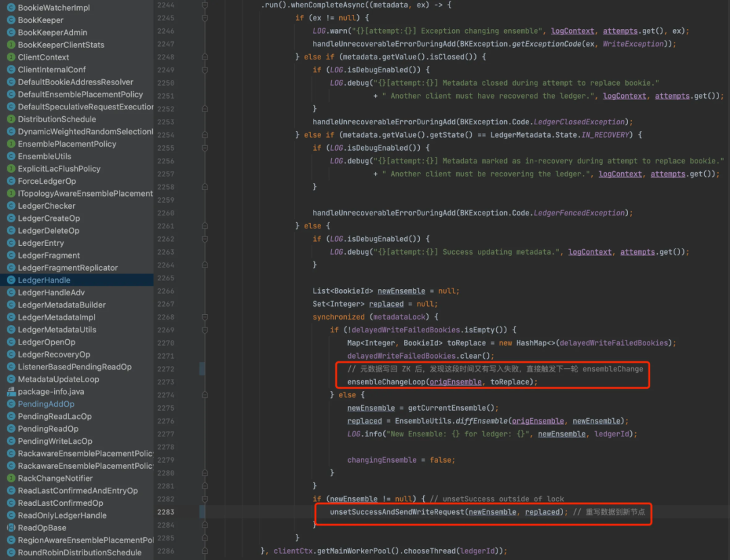The height and width of the screenshot is (560, 730).
Task: Click ensembleChangeLoop call on line 2273
Action: click(x=386, y=382)
